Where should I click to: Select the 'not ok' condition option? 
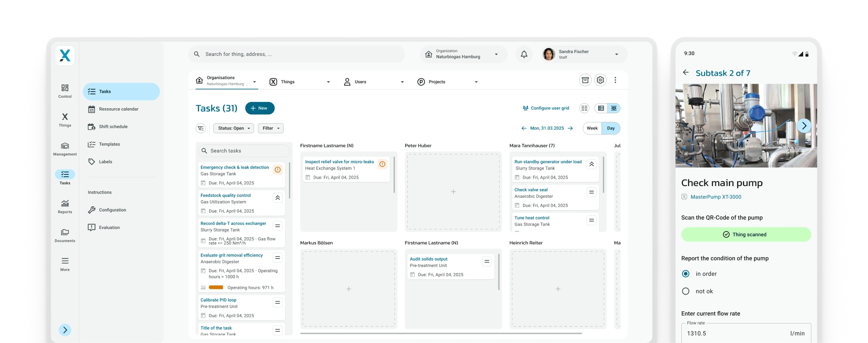[686, 291]
